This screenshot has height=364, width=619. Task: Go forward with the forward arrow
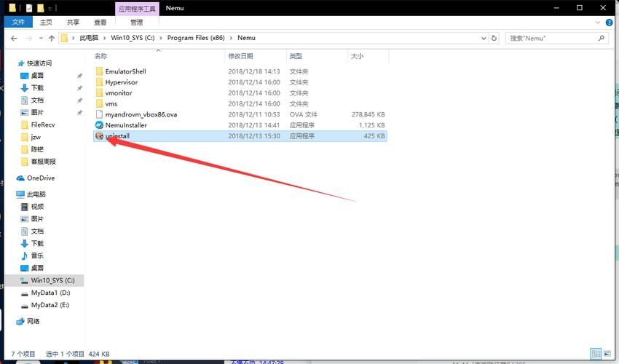point(29,39)
